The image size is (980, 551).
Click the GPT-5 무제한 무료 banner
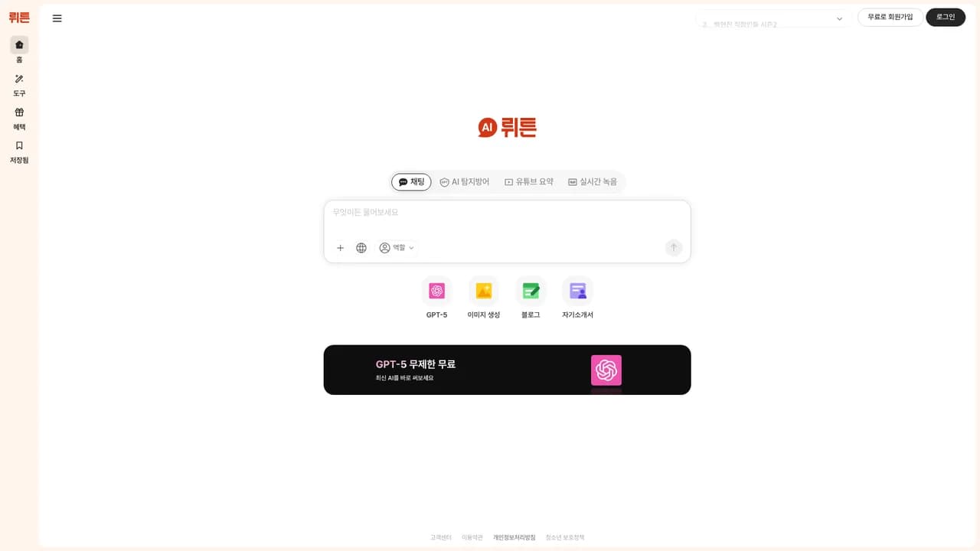pos(507,370)
